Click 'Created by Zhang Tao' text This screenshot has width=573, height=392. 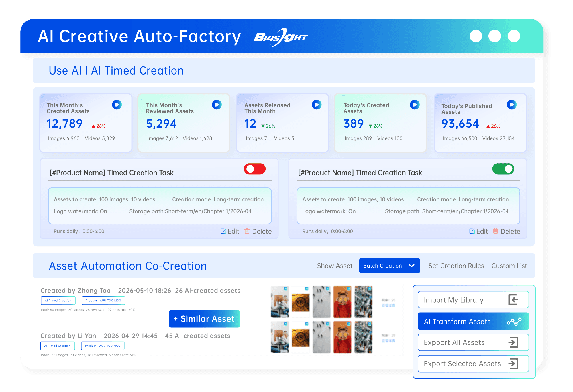point(75,291)
